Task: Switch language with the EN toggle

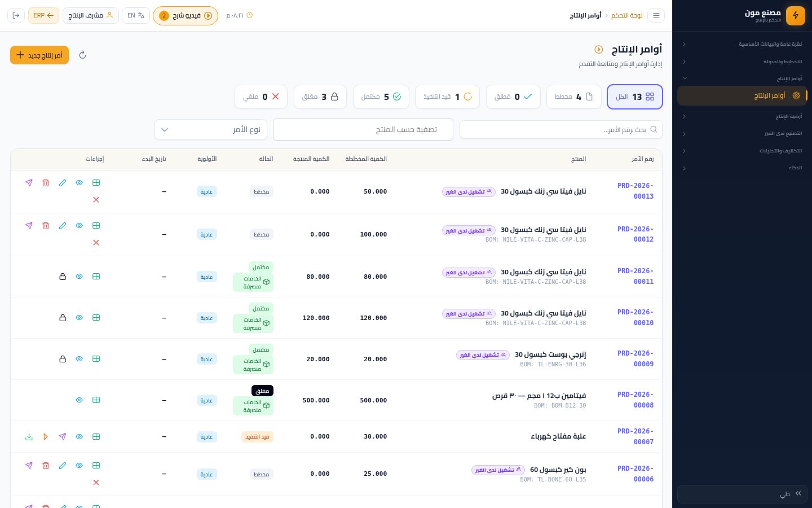Action: pyautogui.click(x=136, y=15)
